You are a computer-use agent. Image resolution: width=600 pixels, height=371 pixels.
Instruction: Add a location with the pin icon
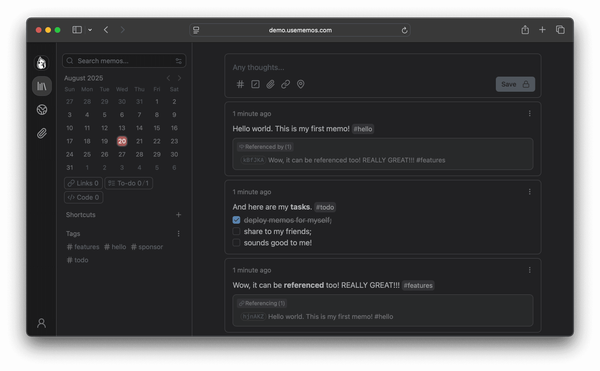(301, 84)
